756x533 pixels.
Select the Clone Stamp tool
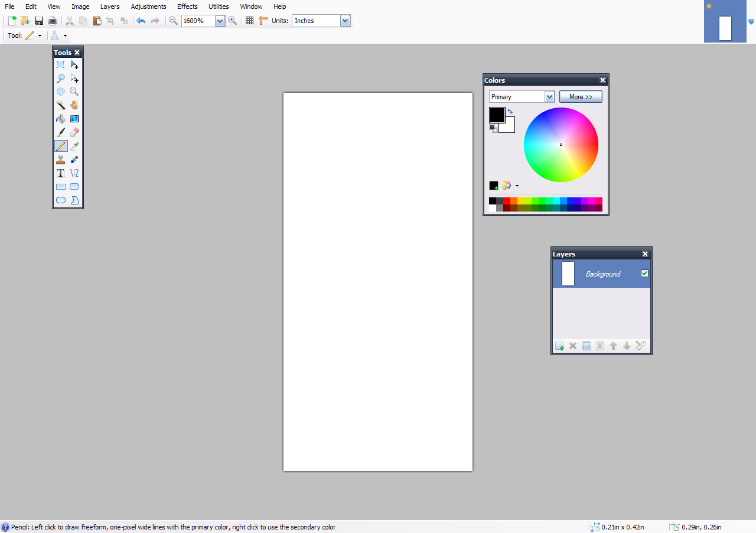(61, 160)
